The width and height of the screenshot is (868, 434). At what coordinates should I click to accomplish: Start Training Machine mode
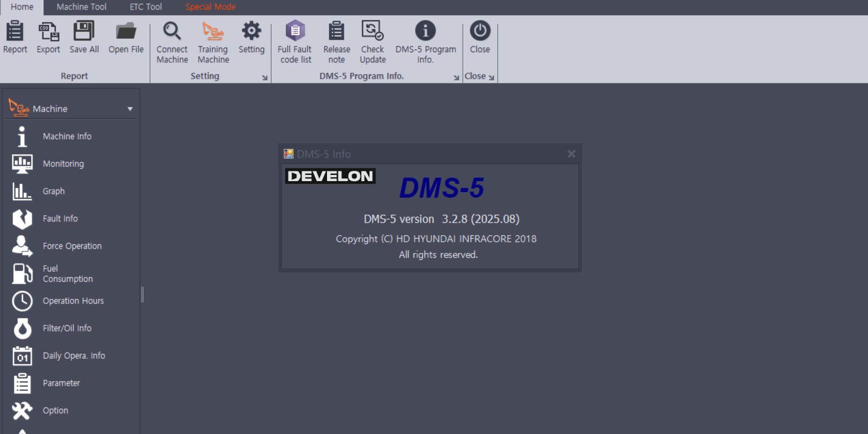213,42
